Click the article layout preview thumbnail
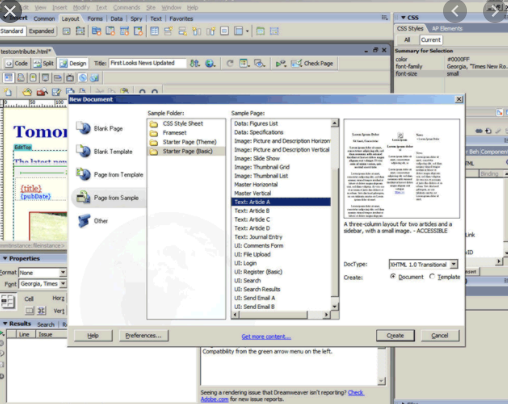Screen dimensions: 508x404 (402, 169)
